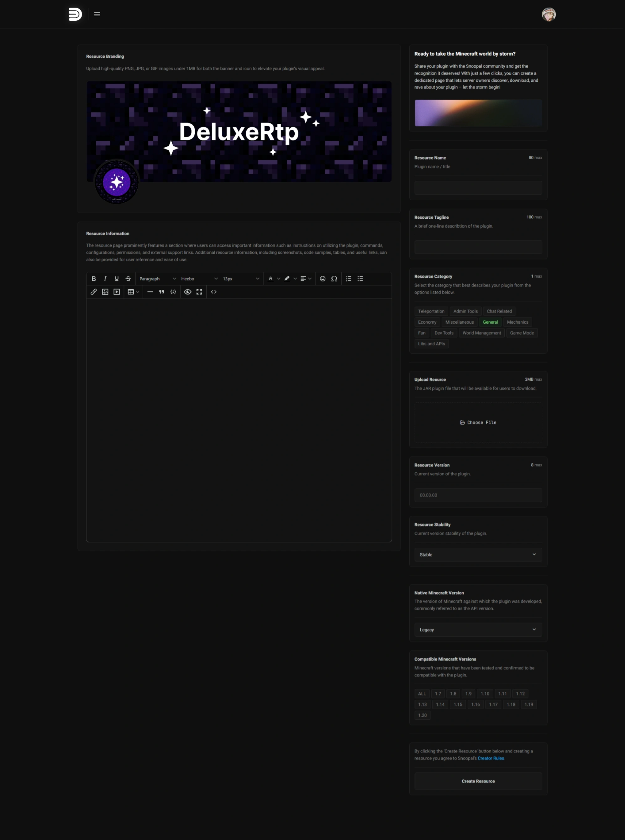Expand the Resource Stability dropdown
625x840 pixels.
(x=478, y=555)
